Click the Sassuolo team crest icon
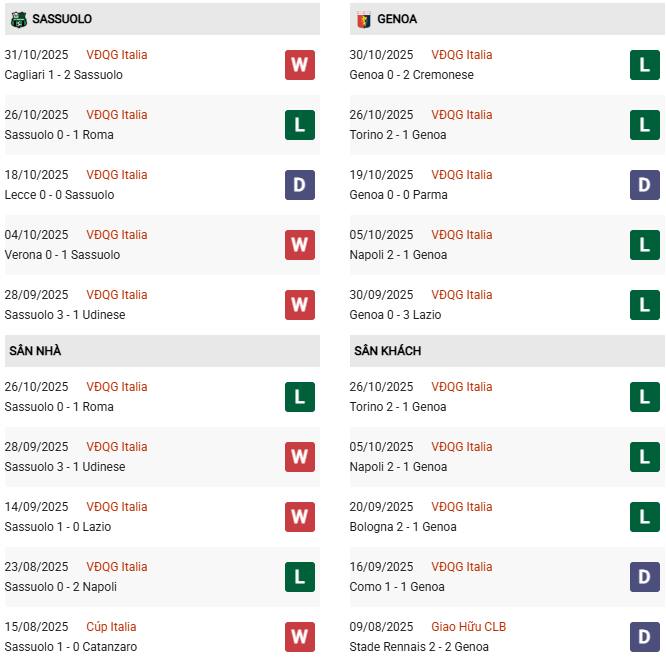The image size is (666, 660). (x=18, y=19)
